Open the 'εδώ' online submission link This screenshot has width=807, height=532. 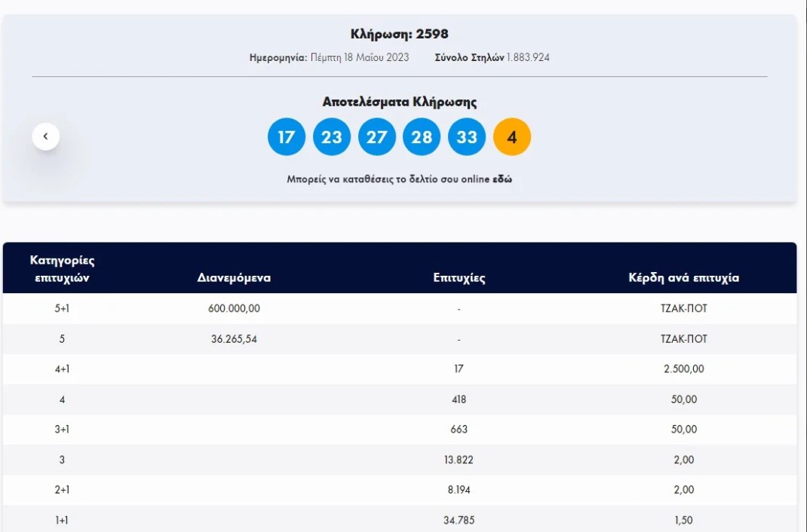pos(502,179)
